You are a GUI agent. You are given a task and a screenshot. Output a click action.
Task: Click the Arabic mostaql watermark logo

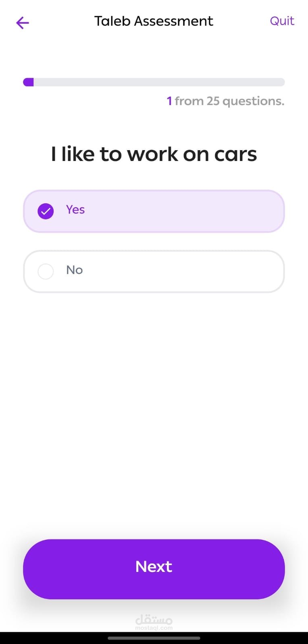pos(154,619)
